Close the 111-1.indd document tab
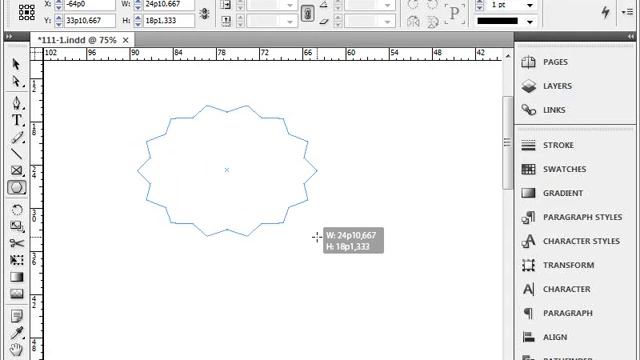640x360 pixels. tap(125, 40)
